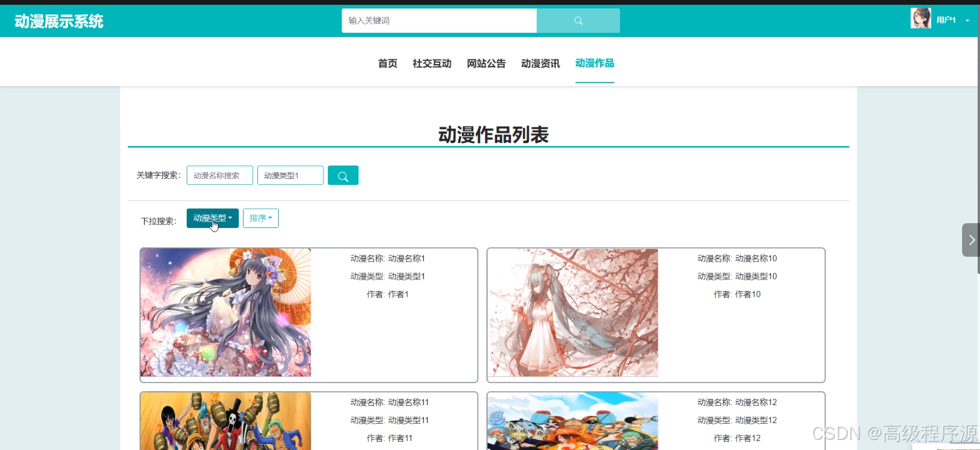This screenshot has height=450, width=980.
Task: Open the 用户1 account dropdown arrow
Action: click(967, 20)
